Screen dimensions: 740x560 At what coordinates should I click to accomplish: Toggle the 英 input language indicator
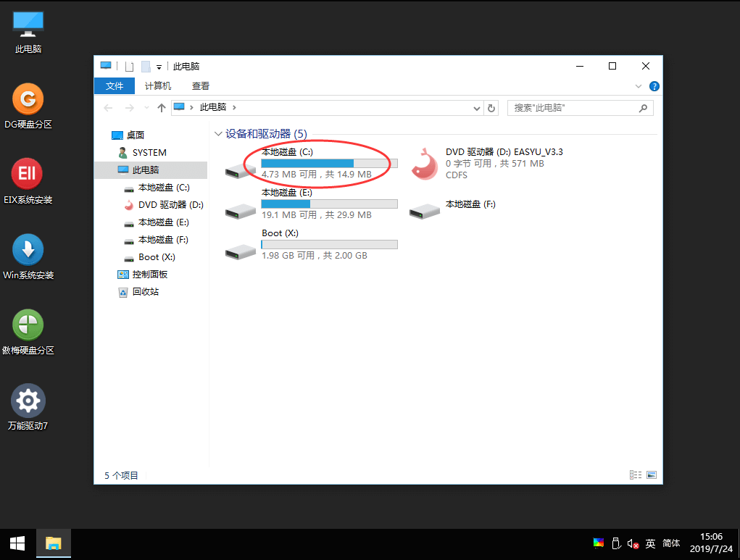click(650, 543)
